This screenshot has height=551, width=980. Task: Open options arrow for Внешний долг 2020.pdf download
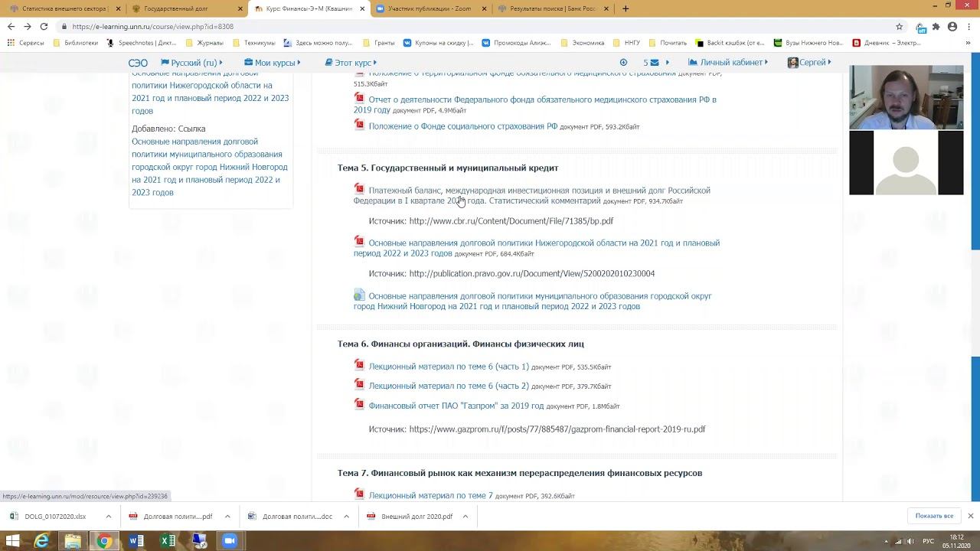coord(465,517)
